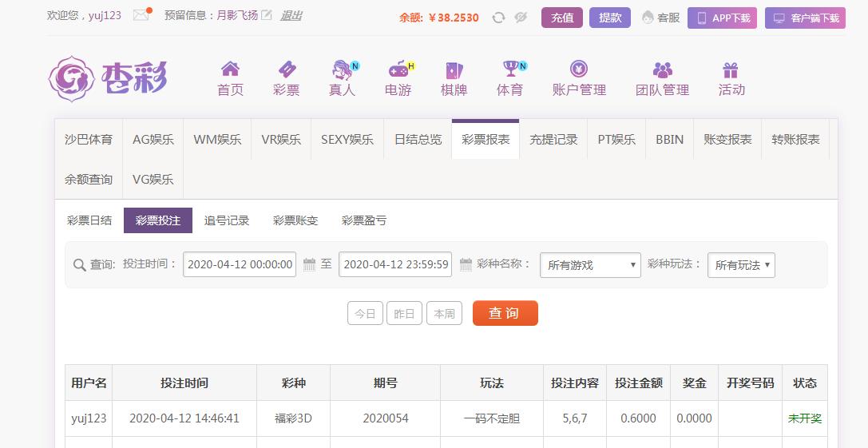The image size is (868, 448).
Task: Open the 电游 video games section
Action: point(398,78)
